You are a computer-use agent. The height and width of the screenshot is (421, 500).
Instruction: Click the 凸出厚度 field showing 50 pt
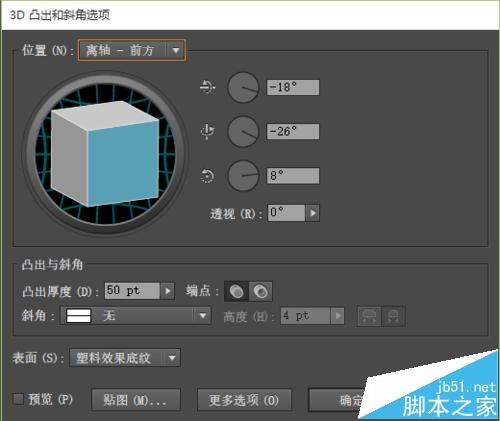(x=133, y=291)
